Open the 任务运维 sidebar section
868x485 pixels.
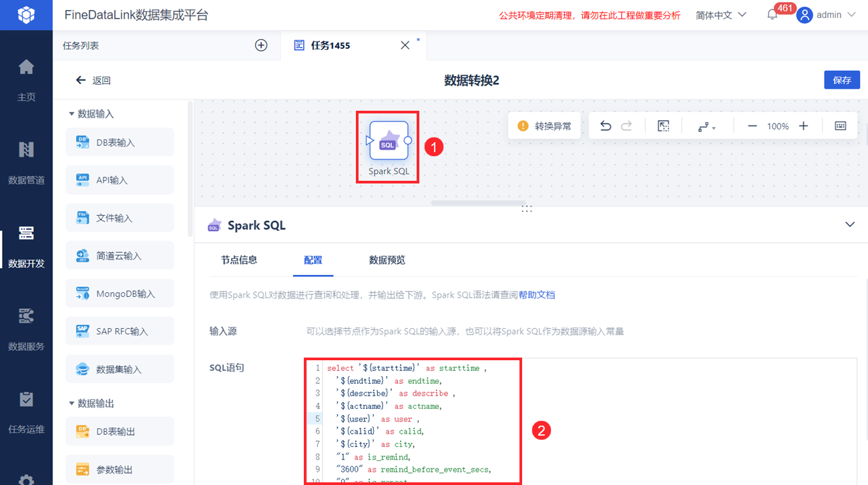26,412
